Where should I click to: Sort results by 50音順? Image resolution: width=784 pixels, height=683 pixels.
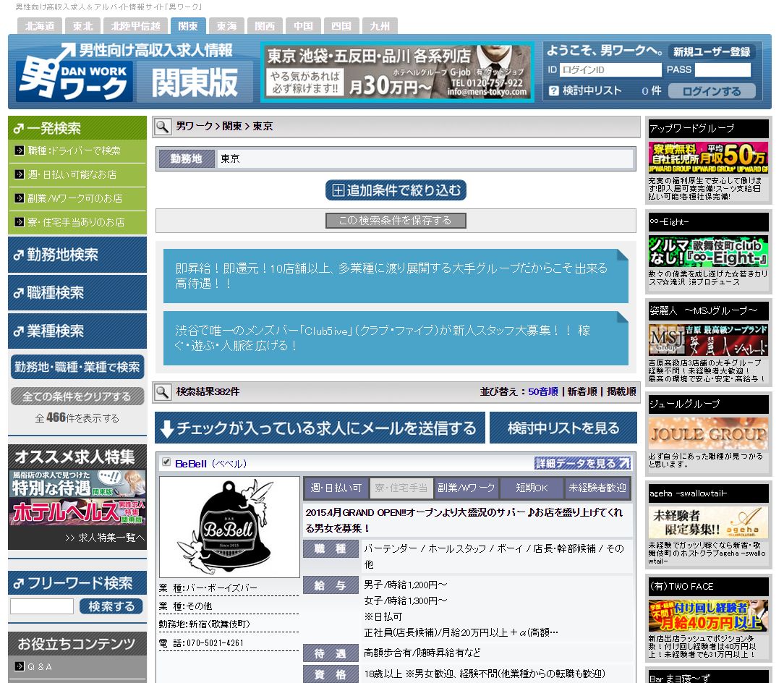543,392
